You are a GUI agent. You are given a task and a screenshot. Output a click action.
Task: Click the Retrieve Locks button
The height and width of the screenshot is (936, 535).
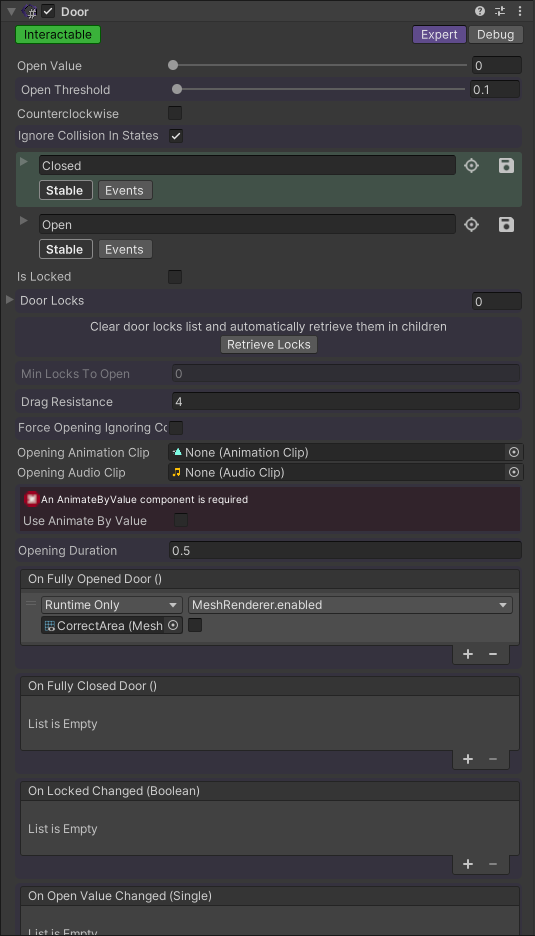(x=269, y=344)
